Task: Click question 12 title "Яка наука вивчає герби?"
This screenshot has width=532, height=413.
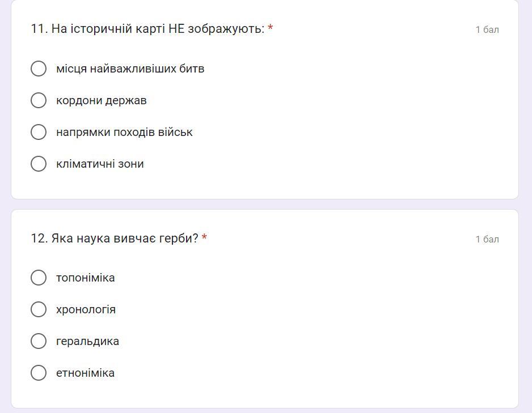Action: point(115,239)
